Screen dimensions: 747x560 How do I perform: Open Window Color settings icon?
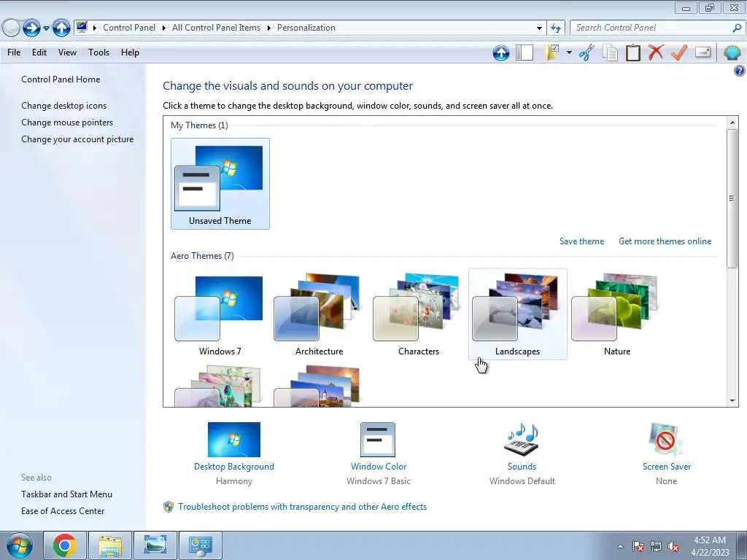click(x=379, y=440)
